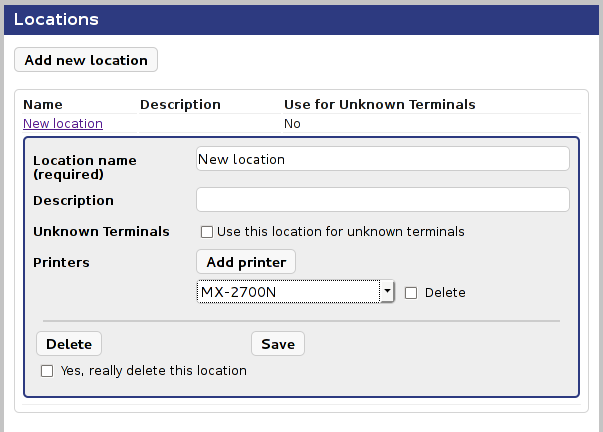The width and height of the screenshot is (603, 432).
Task: Save the location settings
Action: [278, 344]
